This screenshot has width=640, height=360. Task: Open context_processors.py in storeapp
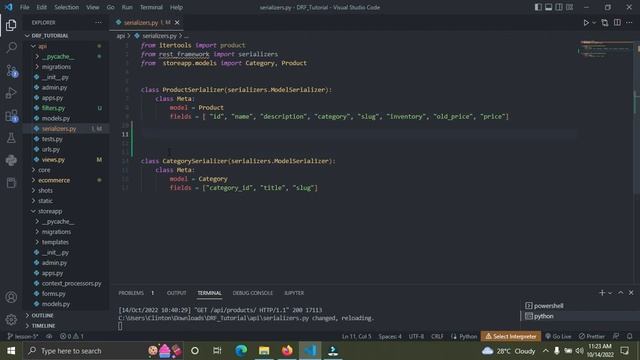(71, 283)
